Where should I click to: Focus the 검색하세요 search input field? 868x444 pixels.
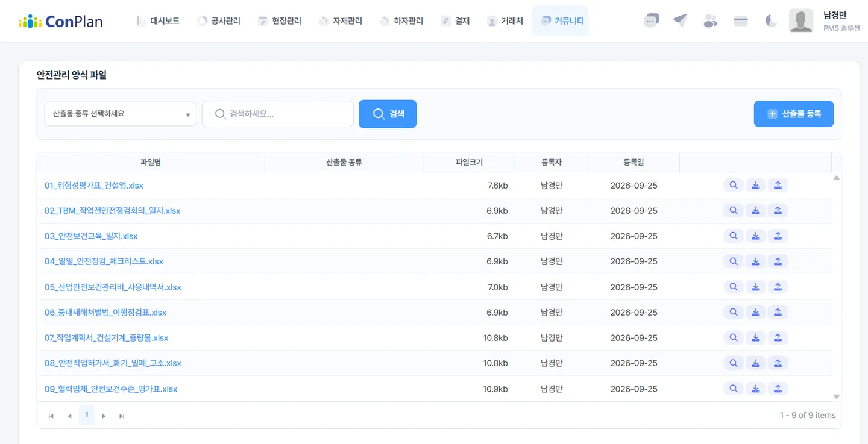pyautogui.click(x=278, y=114)
